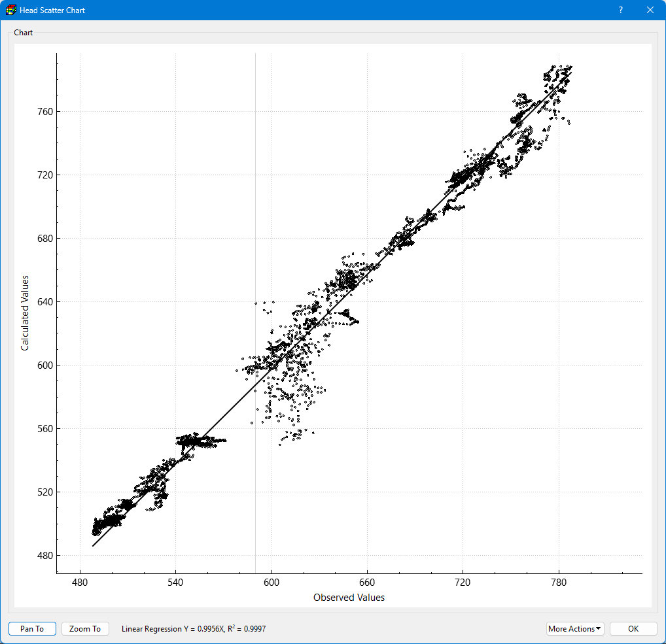Click the 680 label on the Calculated Values axis
This screenshot has width=666, height=644.
pos(45,239)
